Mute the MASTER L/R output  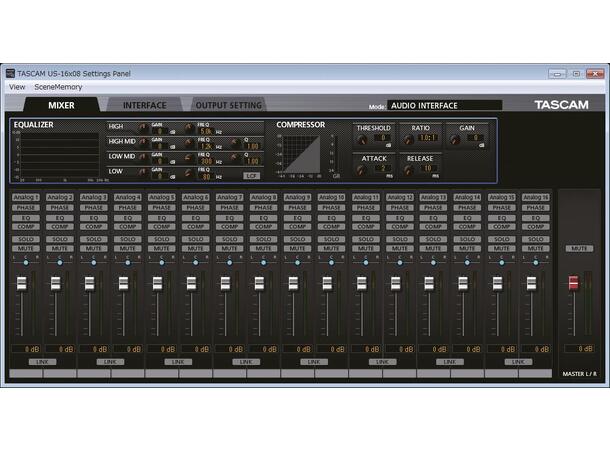click(x=579, y=248)
